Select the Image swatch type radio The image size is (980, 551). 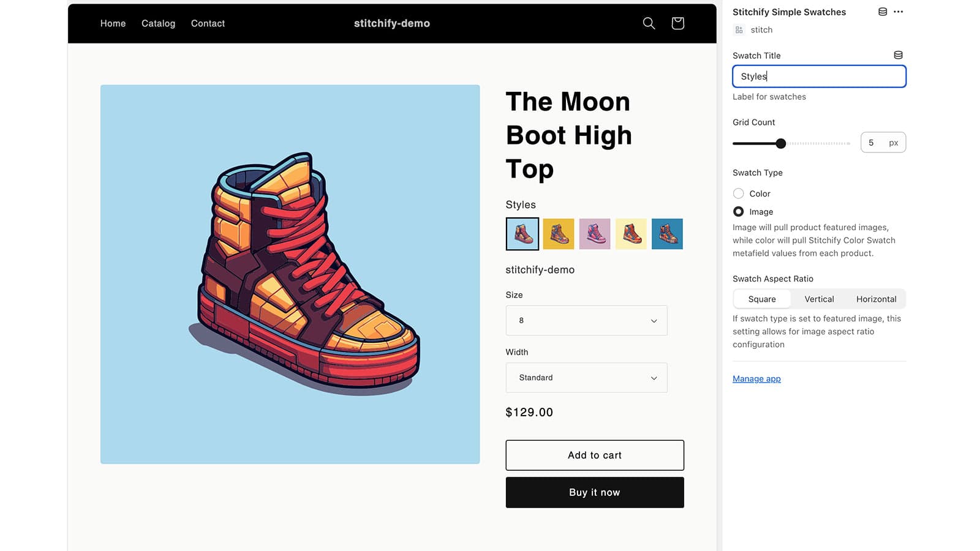[739, 212]
